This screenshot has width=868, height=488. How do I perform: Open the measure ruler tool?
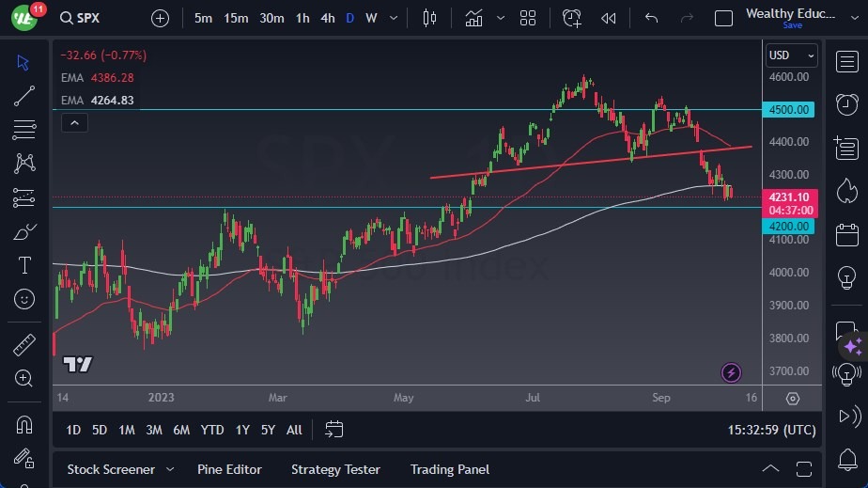(x=24, y=345)
